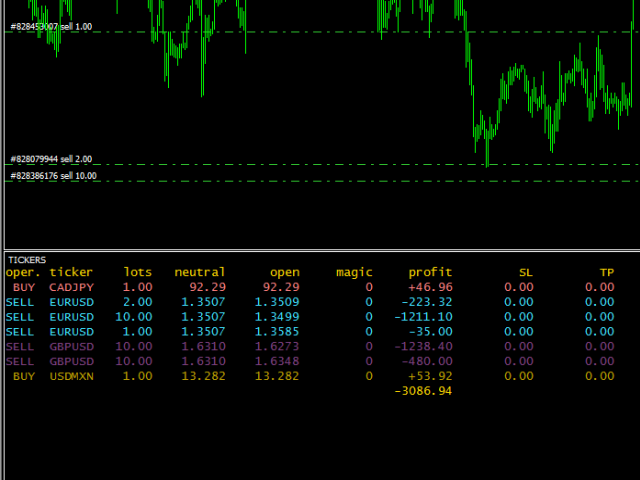Click the dashed sell 10.00 order line
Screen dimensions: 640x480
point(322,181)
